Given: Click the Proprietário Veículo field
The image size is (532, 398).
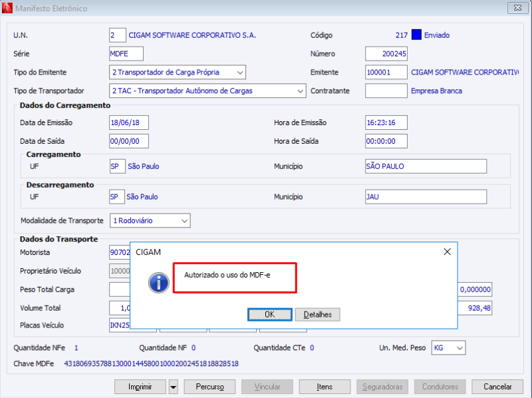Looking at the screenshot, I should click(x=120, y=271).
